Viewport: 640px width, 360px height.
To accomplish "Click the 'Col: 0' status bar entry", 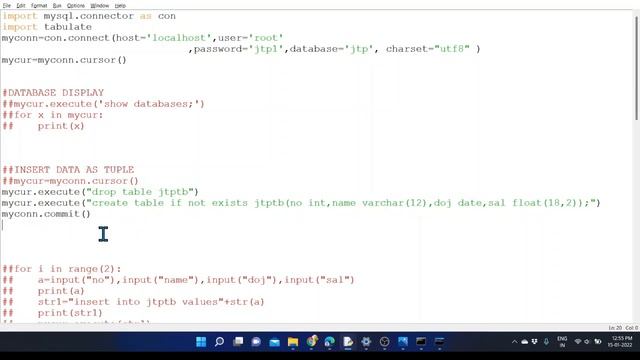I will click(631, 328).
